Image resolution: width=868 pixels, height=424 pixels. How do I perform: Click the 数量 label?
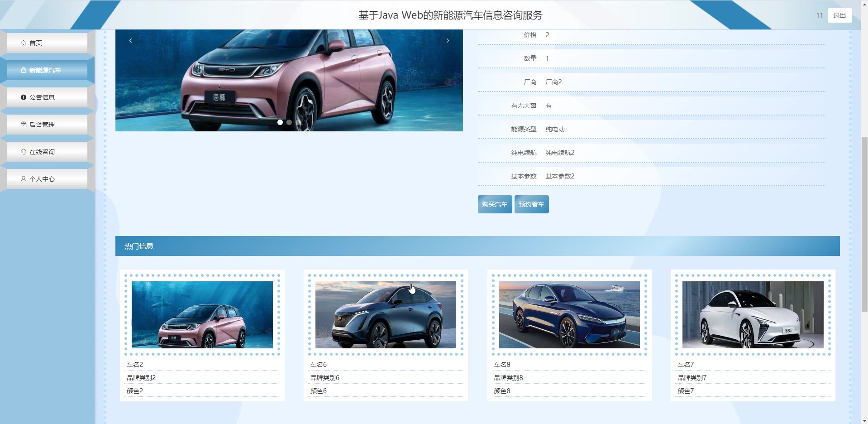pyautogui.click(x=530, y=58)
